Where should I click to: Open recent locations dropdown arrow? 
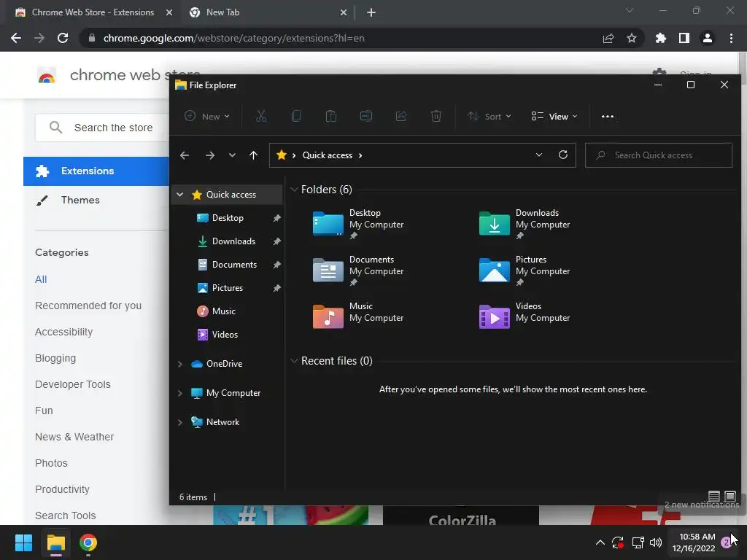point(232,155)
